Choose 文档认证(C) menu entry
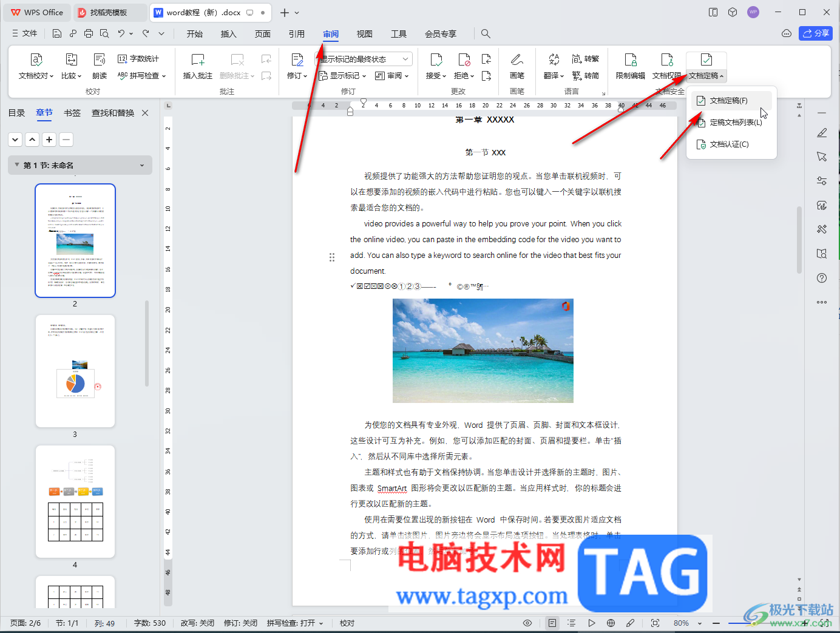The image size is (840, 633). pyautogui.click(x=731, y=144)
